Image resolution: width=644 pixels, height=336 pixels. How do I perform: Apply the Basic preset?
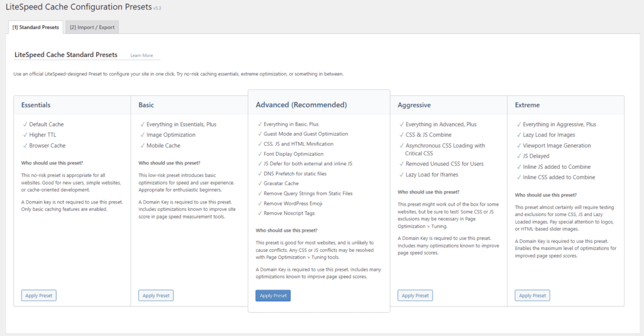point(155,295)
